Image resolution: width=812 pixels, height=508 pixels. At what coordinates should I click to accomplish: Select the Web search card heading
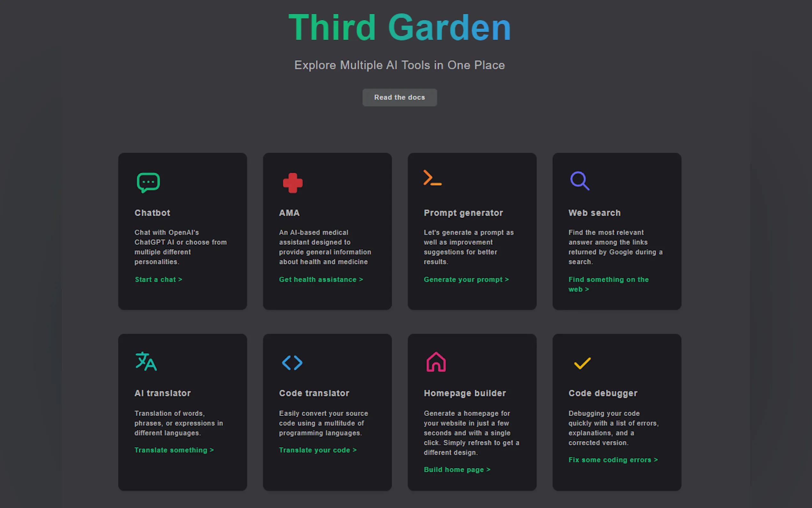click(594, 213)
